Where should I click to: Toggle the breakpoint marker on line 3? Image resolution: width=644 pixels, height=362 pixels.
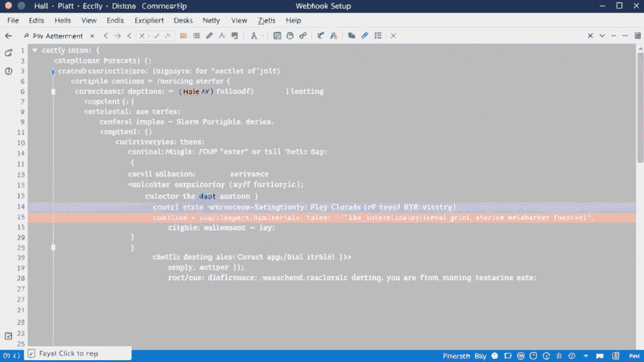(x=53, y=72)
